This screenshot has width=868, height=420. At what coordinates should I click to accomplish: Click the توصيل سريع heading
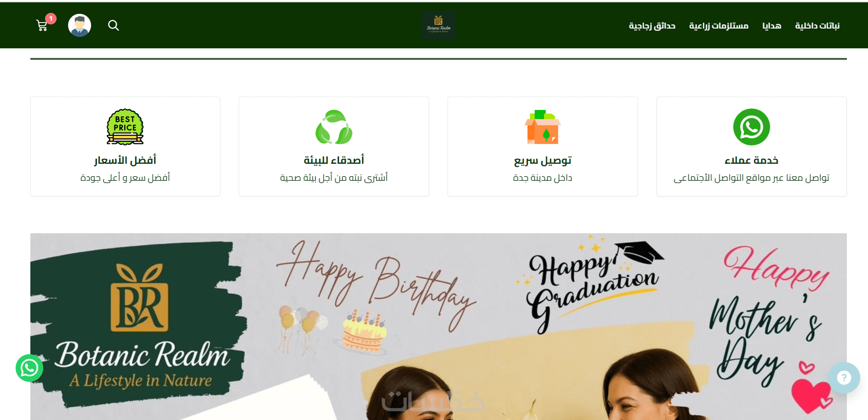(x=543, y=161)
